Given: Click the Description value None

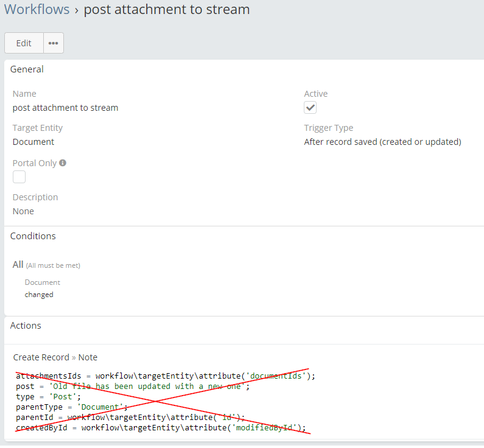Looking at the screenshot, I should (23, 211).
